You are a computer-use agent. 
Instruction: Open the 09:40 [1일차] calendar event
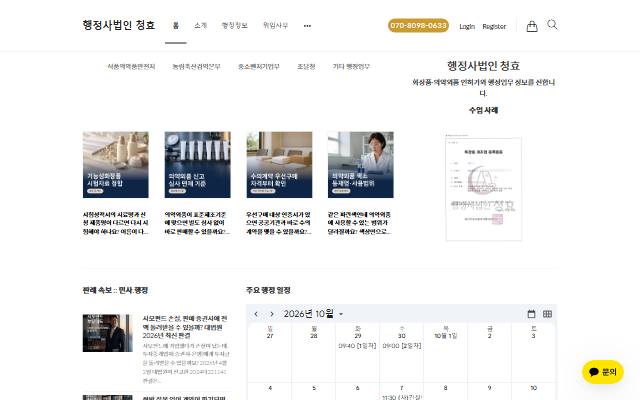pos(357,346)
